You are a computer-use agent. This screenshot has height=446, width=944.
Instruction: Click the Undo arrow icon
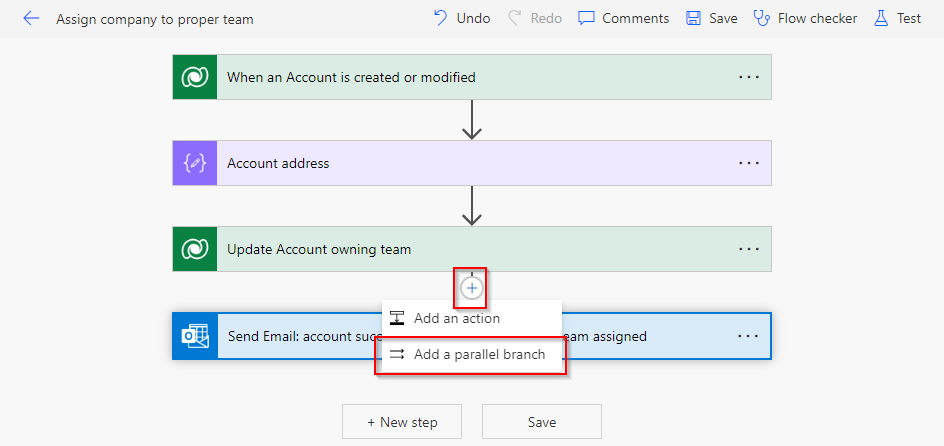tap(440, 18)
